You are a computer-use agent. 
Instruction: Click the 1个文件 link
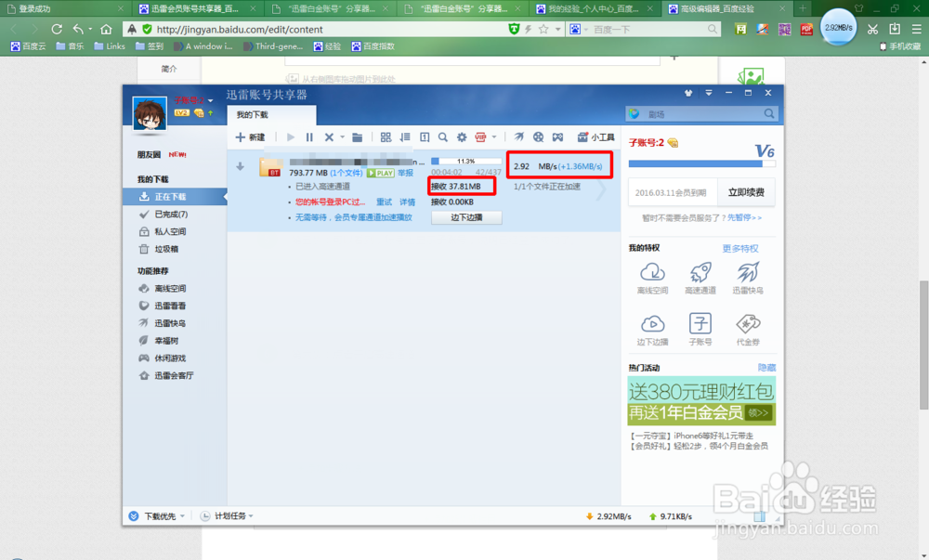tap(347, 173)
